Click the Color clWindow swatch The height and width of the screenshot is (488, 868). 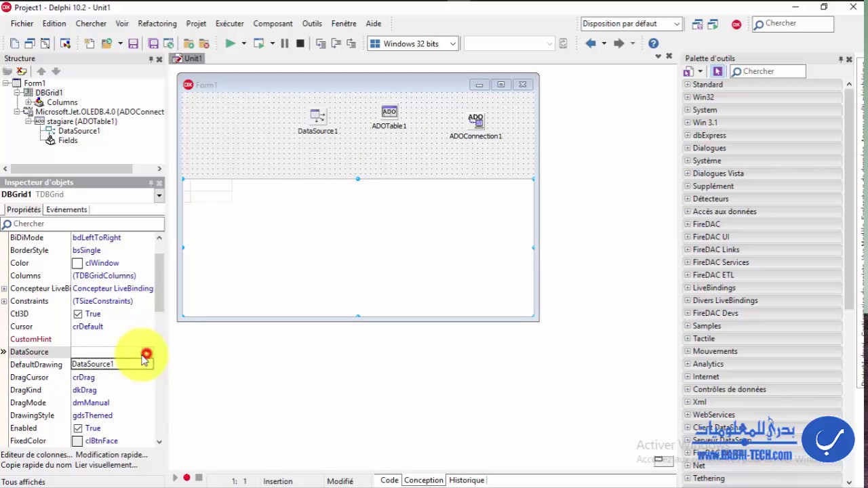77,263
